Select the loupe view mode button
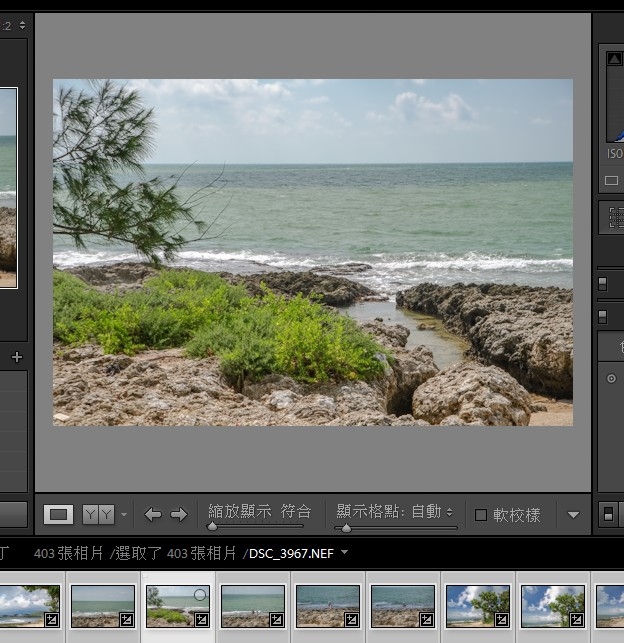624x643 pixels. tap(58, 514)
